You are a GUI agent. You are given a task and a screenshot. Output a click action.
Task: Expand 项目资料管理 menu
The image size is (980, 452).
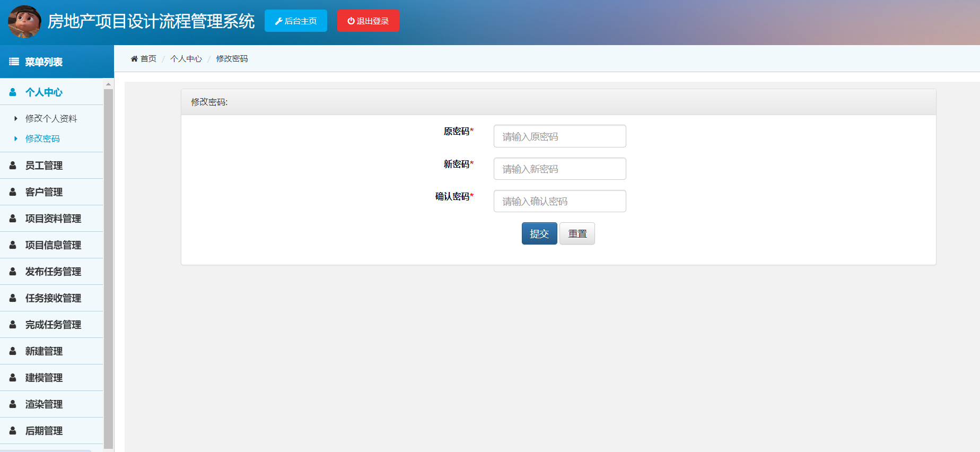point(52,219)
